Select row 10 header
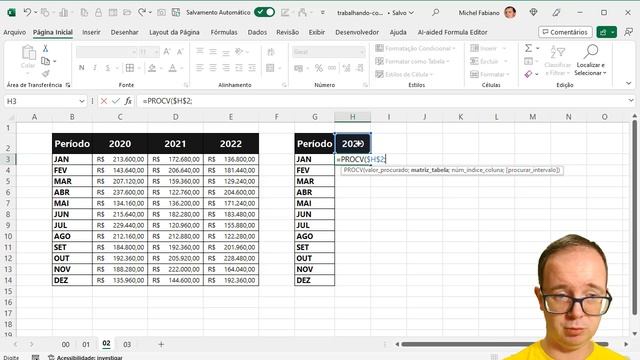640x360 pixels. [8, 236]
